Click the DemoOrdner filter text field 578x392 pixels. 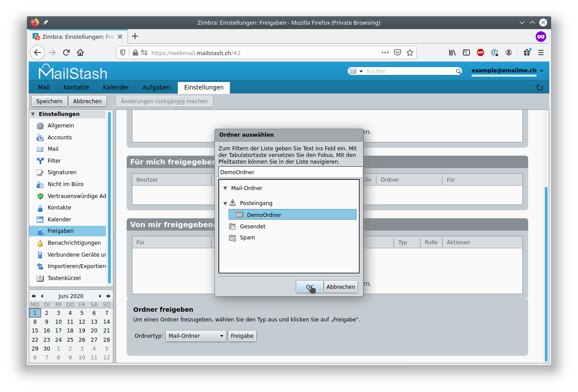tap(290, 172)
